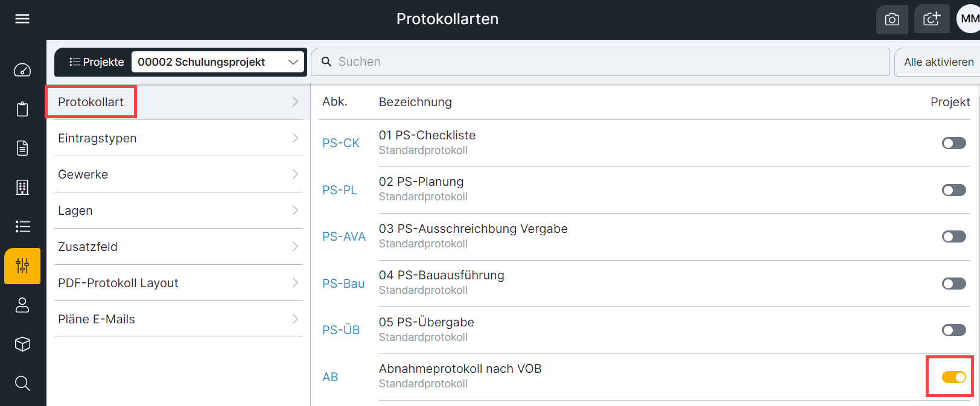Open the PS-AVA abbreviation link
The height and width of the screenshot is (406, 980).
343,236
